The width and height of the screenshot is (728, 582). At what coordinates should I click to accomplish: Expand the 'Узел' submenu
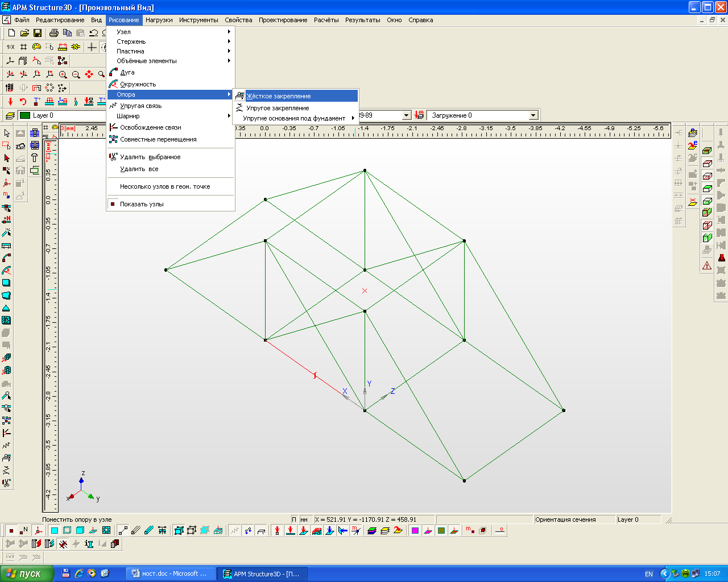(x=171, y=32)
